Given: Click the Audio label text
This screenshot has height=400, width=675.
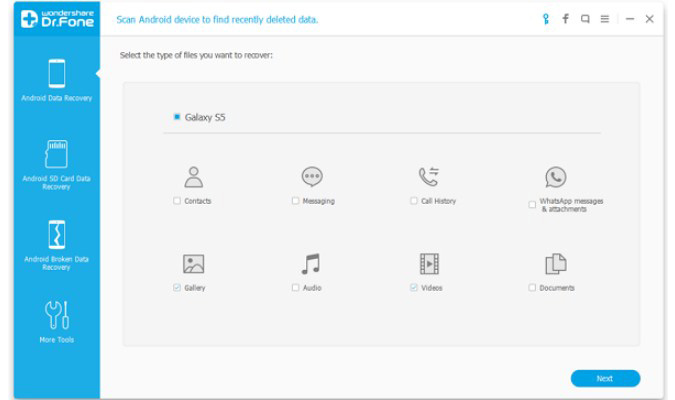Looking at the screenshot, I should 312,288.
